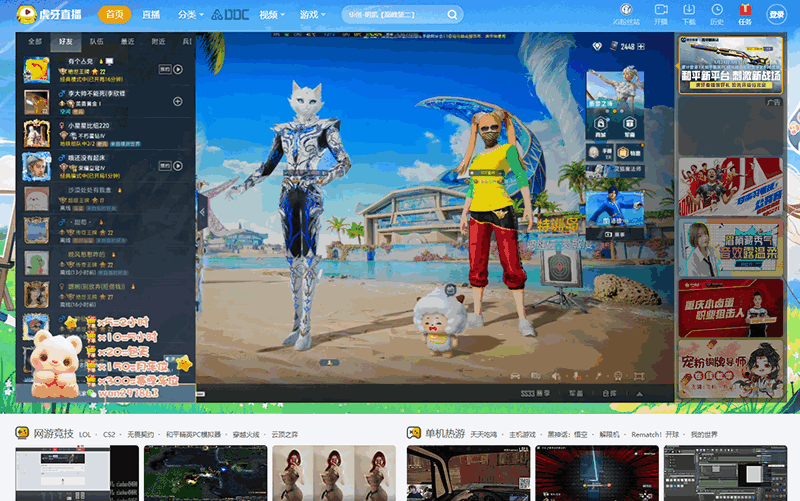Open the LOL category link
Viewport: 800px width, 501px height.
tap(85, 435)
